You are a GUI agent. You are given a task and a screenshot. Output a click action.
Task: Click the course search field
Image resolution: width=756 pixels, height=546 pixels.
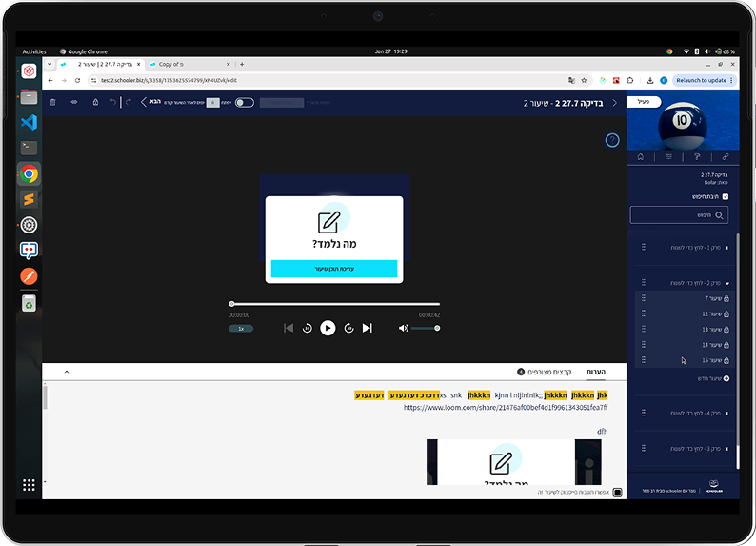[679, 215]
